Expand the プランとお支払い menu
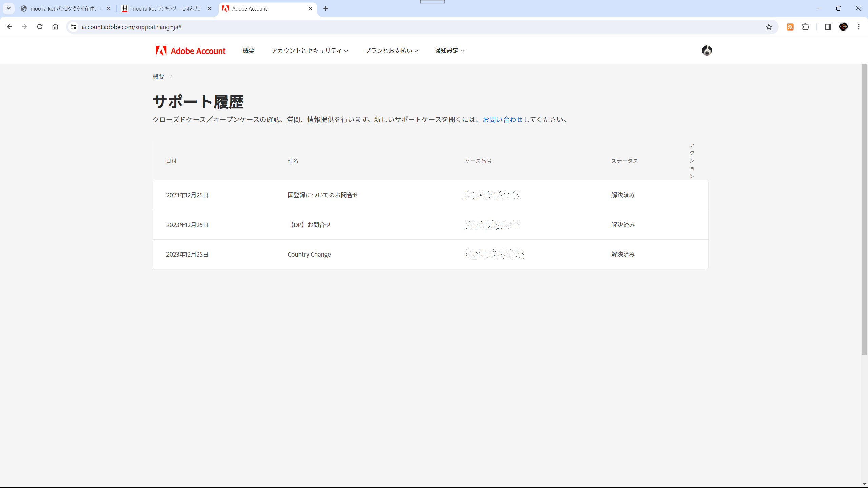The height and width of the screenshot is (488, 868). click(x=391, y=51)
